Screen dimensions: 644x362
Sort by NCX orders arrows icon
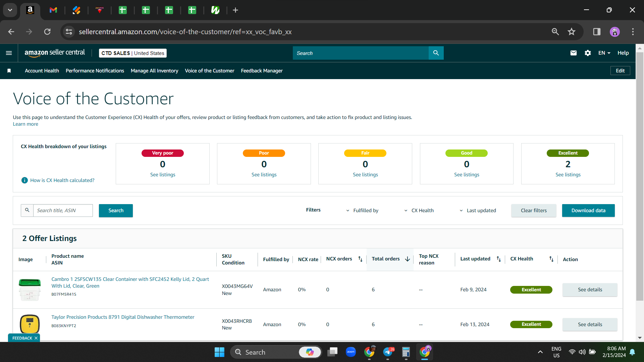(360, 259)
